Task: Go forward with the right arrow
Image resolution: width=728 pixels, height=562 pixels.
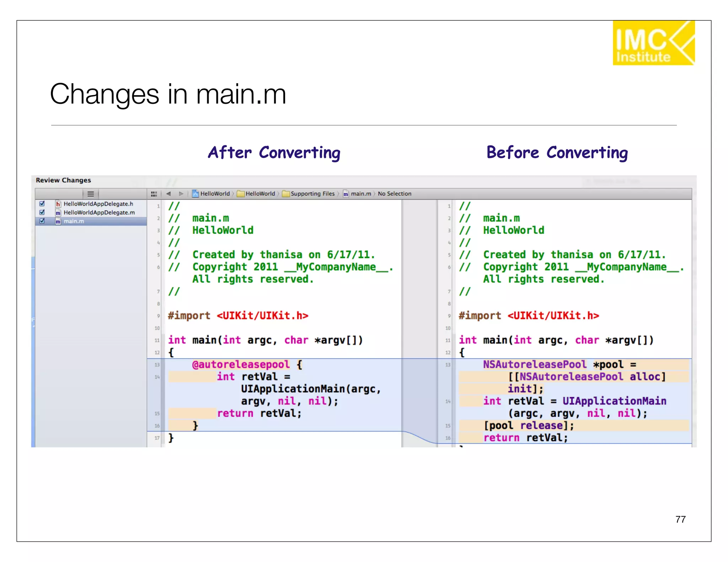Action: coord(181,194)
